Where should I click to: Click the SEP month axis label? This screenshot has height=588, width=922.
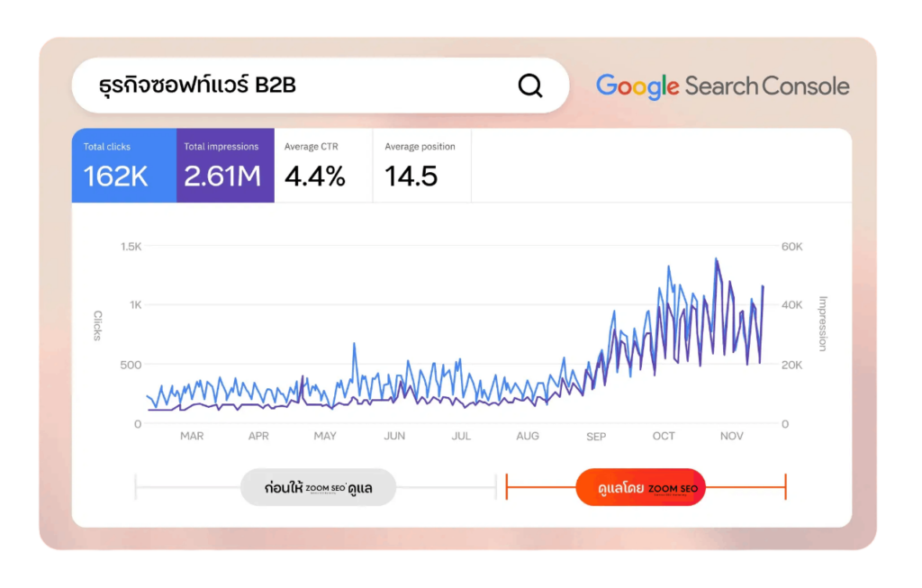tap(596, 437)
